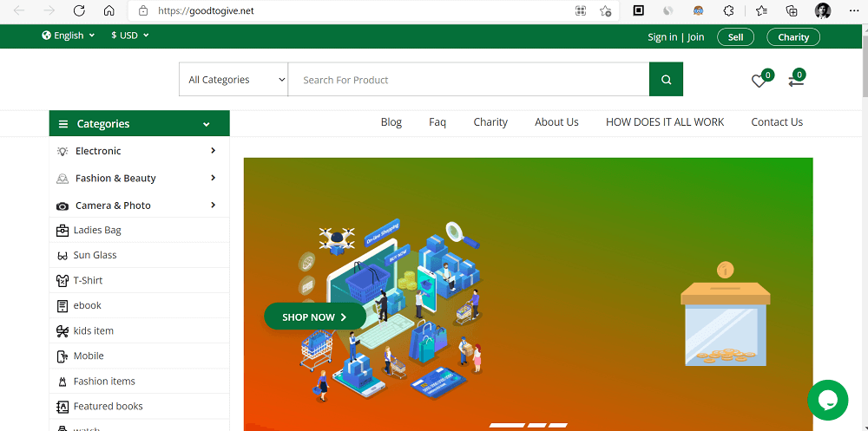The height and width of the screenshot is (431, 868).
Task: Expand the Electronic category submenu arrow
Action: [x=213, y=151]
